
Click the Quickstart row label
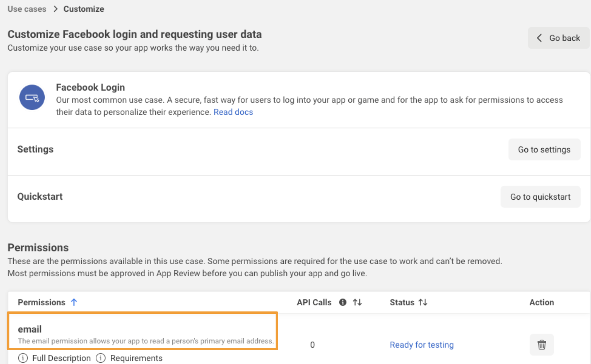(x=40, y=196)
